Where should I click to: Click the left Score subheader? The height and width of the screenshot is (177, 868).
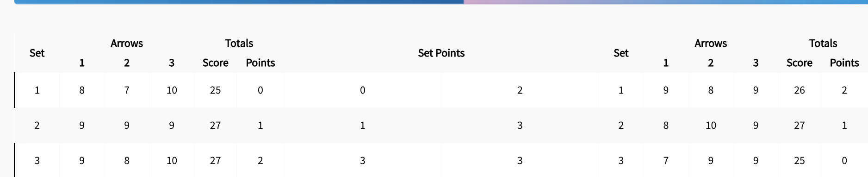click(x=216, y=63)
